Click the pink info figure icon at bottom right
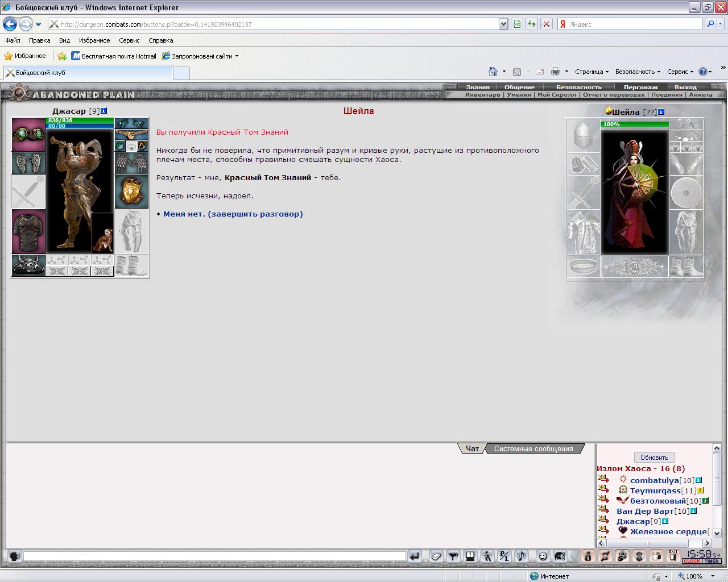The image size is (728, 582). [x=588, y=556]
